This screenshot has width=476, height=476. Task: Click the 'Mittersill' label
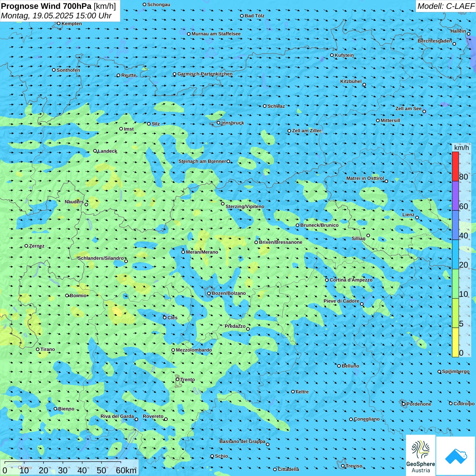coord(390,120)
